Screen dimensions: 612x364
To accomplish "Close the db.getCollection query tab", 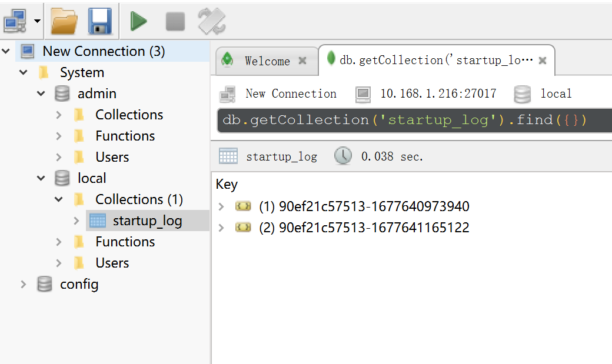I will point(543,61).
